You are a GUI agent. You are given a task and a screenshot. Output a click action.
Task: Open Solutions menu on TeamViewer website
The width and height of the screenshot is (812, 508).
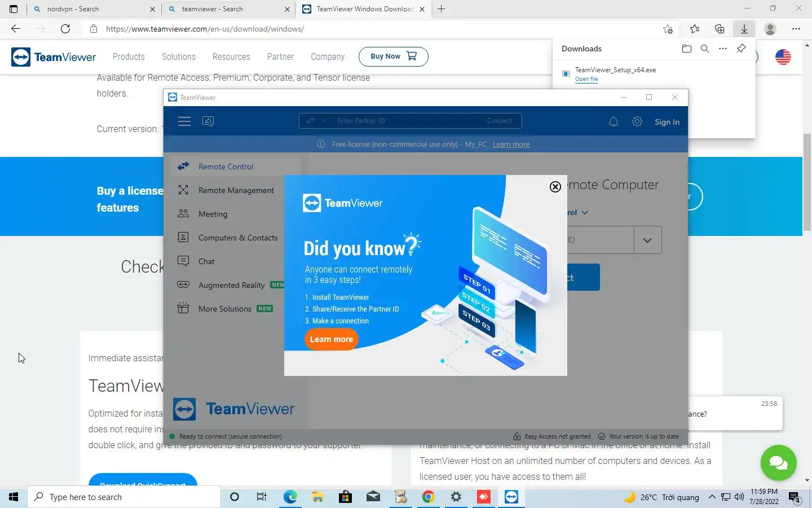(x=179, y=56)
